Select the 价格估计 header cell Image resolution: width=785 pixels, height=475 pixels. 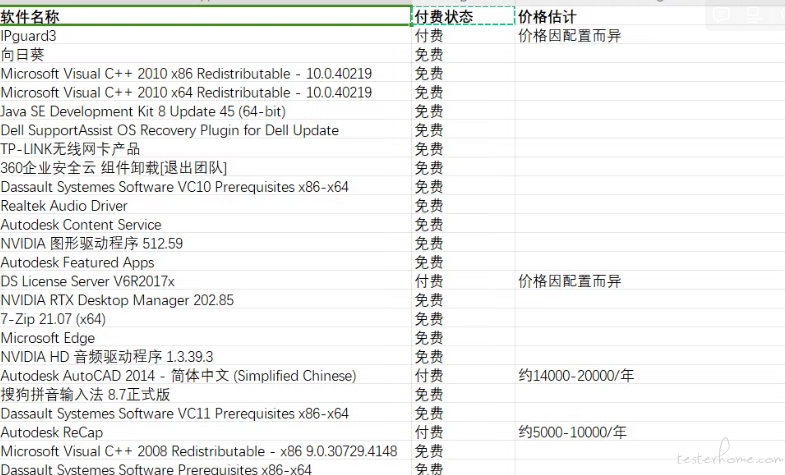point(650,16)
